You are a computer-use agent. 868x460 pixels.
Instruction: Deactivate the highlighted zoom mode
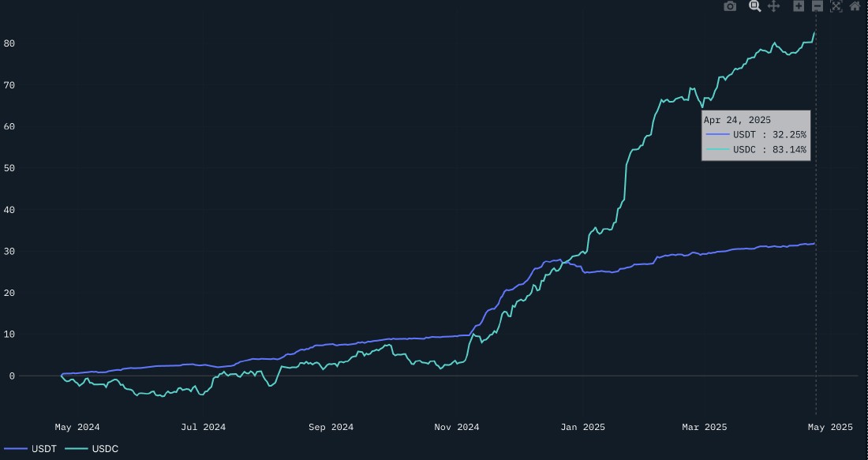(754, 6)
